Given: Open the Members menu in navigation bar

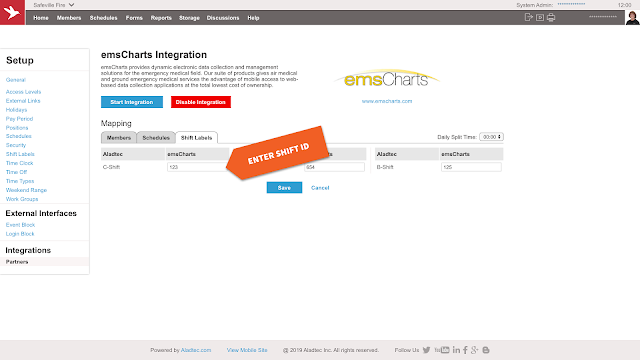Looking at the screenshot, I should (69, 18).
